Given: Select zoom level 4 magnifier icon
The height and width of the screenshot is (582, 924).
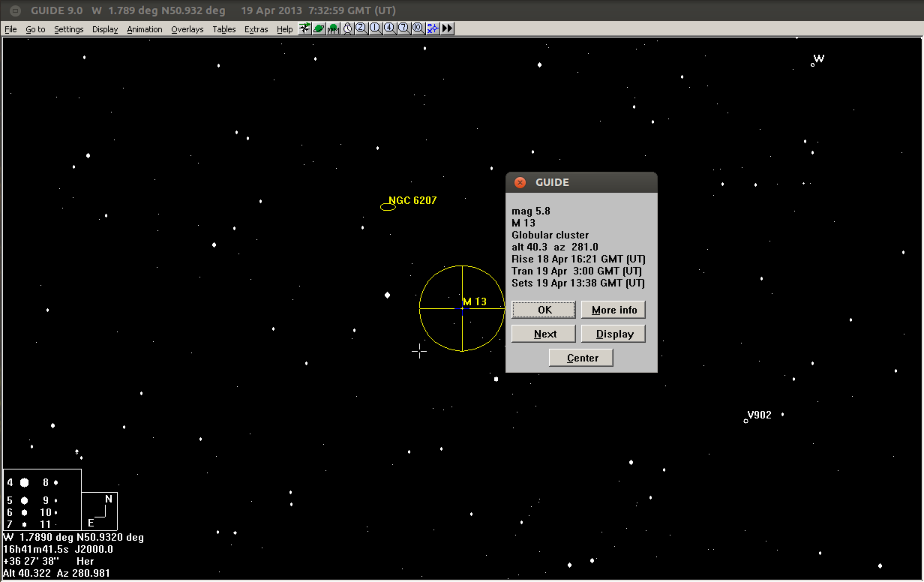Looking at the screenshot, I should [x=390, y=28].
